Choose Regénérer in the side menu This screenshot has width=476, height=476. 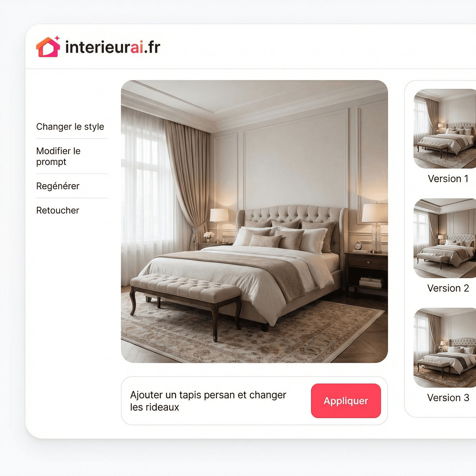coord(58,186)
